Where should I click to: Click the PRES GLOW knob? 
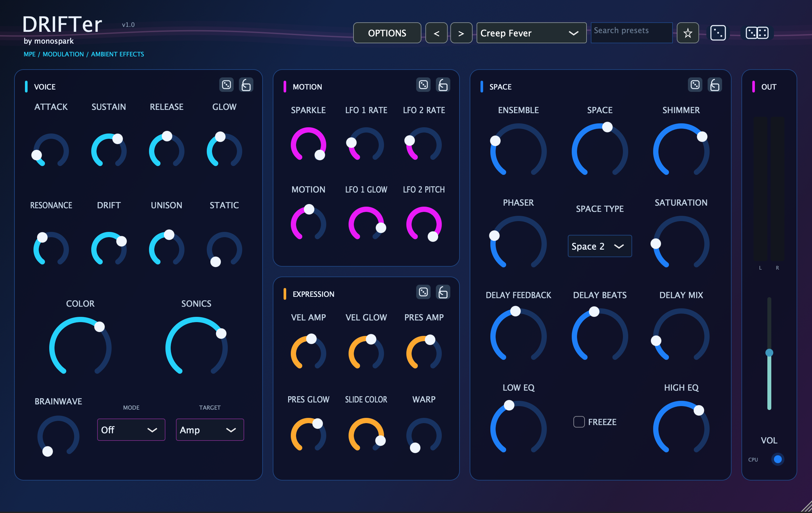[x=308, y=435]
